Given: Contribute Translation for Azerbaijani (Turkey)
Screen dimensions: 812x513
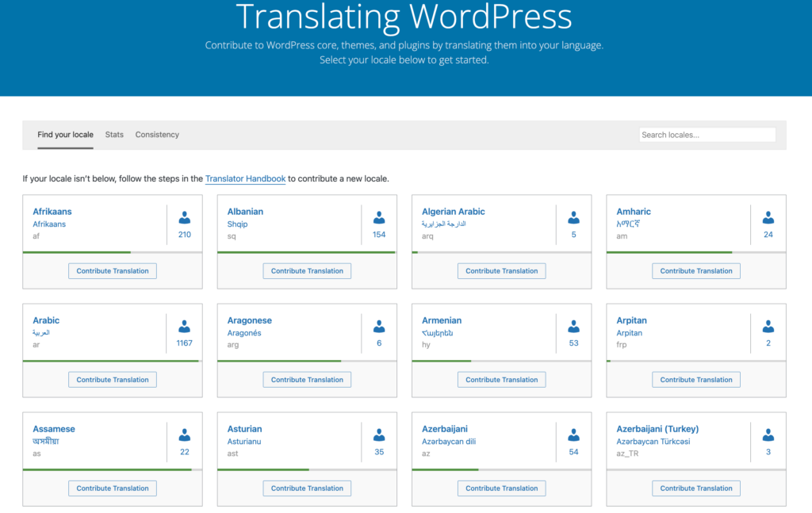Looking at the screenshot, I should 696,488.
